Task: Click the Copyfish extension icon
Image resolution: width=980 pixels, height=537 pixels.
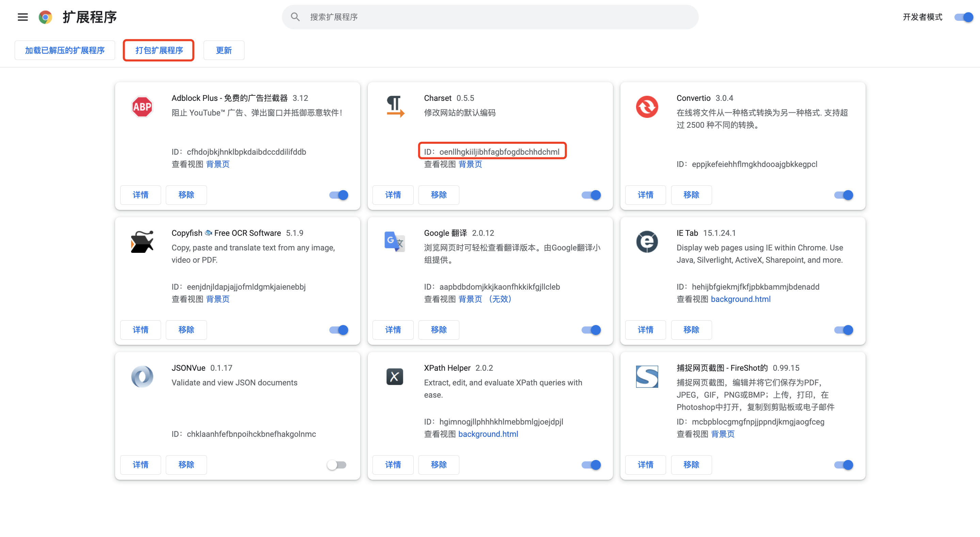Action: tap(142, 241)
